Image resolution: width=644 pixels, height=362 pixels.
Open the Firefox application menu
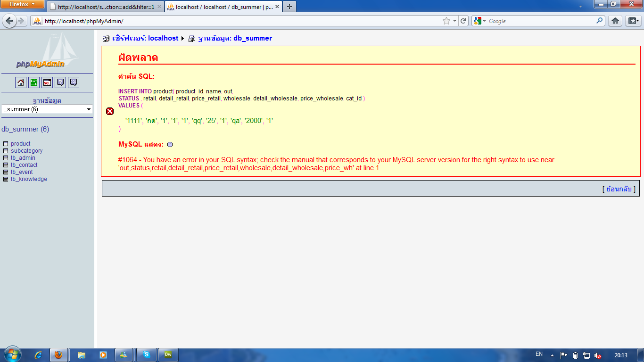click(x=22, y=4)
